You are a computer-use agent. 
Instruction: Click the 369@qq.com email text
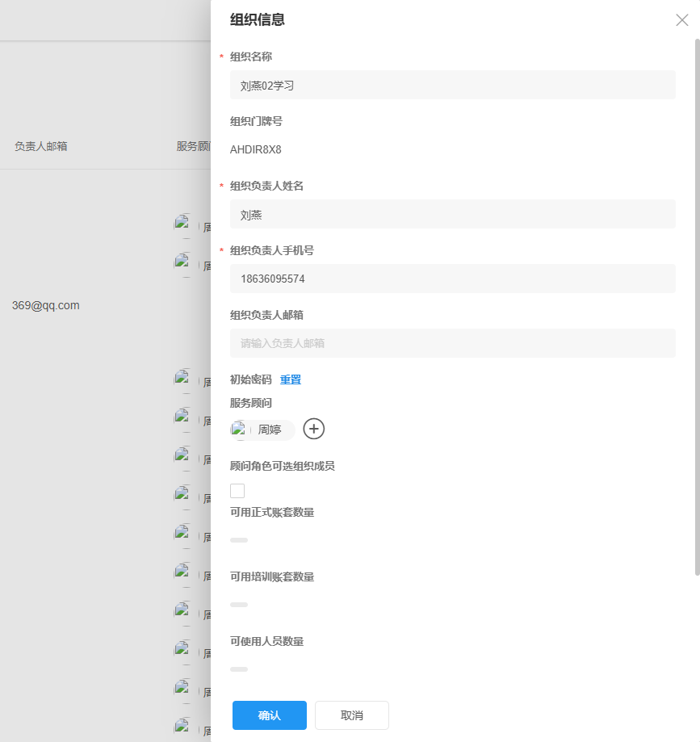coord(44,305)
